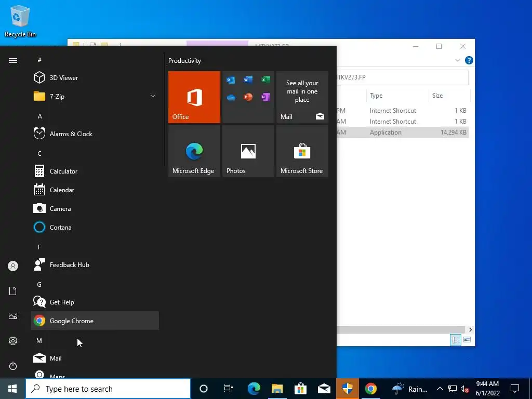Click the Cortana circle on taskbar
532x399 pixels.
204,389
